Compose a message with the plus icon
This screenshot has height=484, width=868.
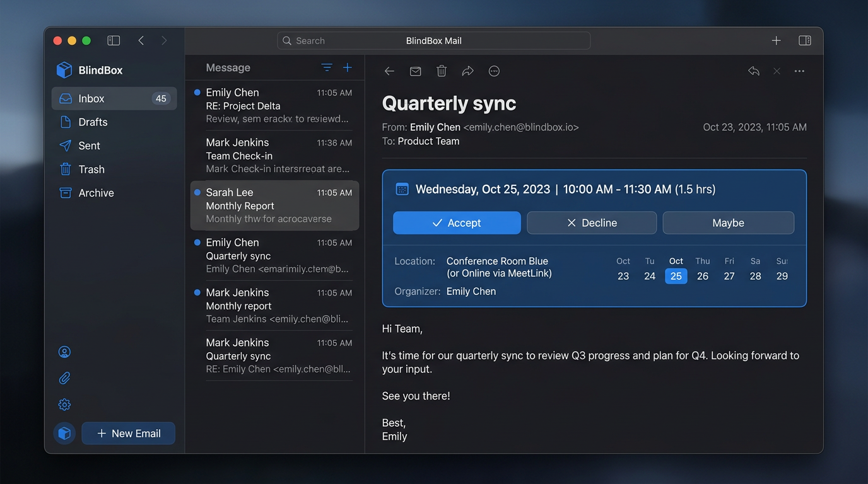(x=346, y=67)
